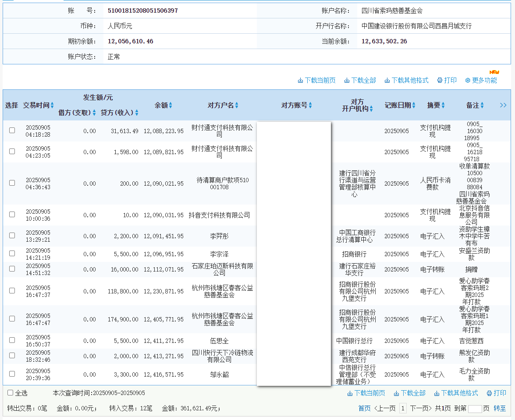515x420 pixels.
Task: Sort by 摘要 column arrows
Action: (x=443, y=106)
